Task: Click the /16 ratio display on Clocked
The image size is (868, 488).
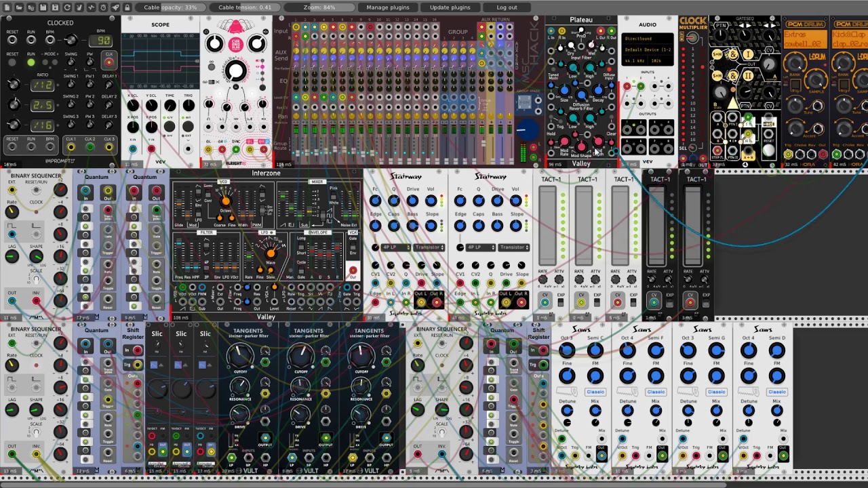Action: tap(43, 125)
